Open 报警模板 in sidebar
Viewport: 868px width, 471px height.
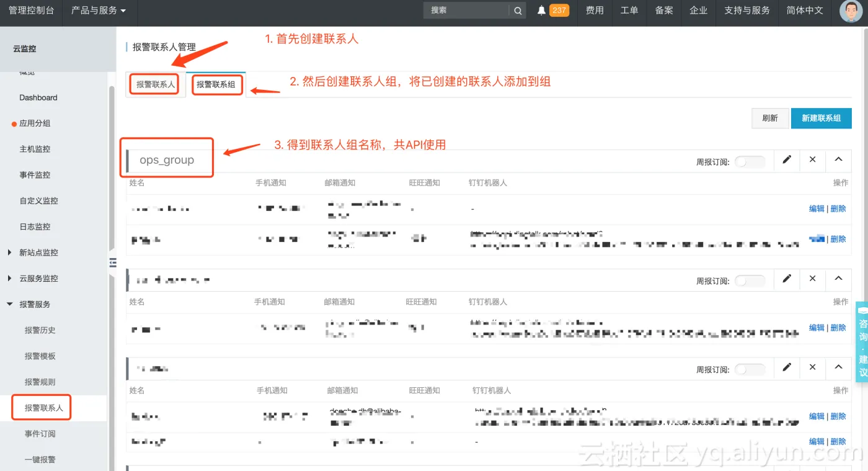point(40,356)
